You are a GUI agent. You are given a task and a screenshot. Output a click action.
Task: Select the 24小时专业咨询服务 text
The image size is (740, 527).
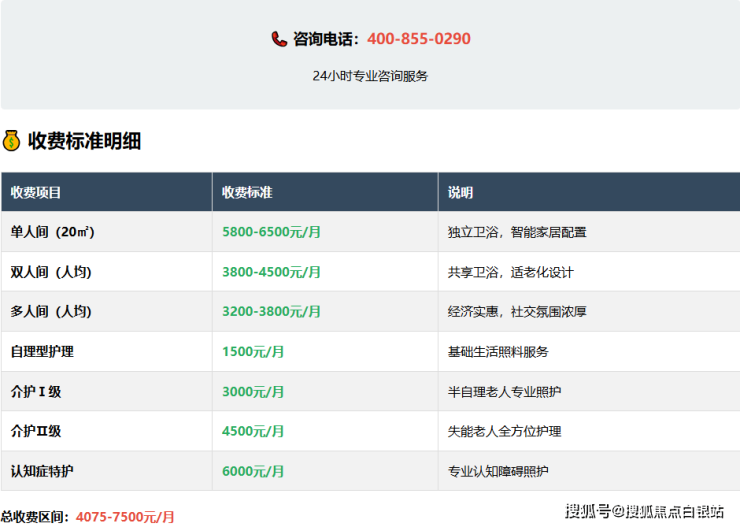[x=370, y=76]
